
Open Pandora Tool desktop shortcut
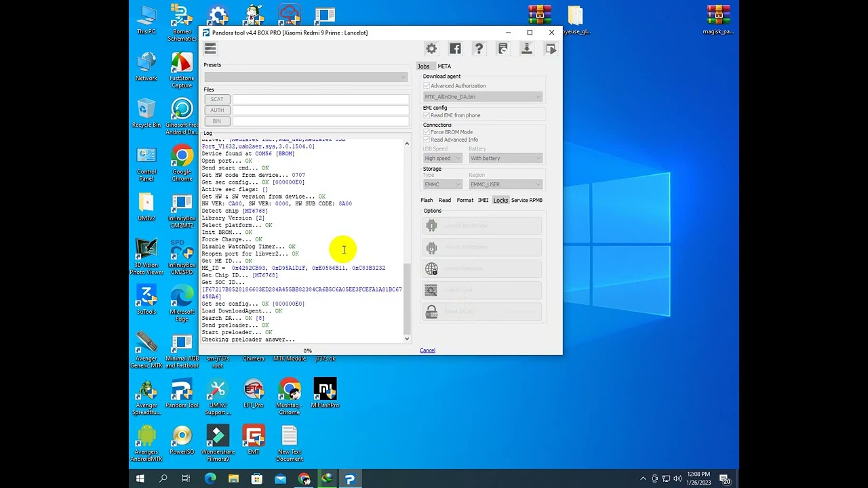(182, 393)
